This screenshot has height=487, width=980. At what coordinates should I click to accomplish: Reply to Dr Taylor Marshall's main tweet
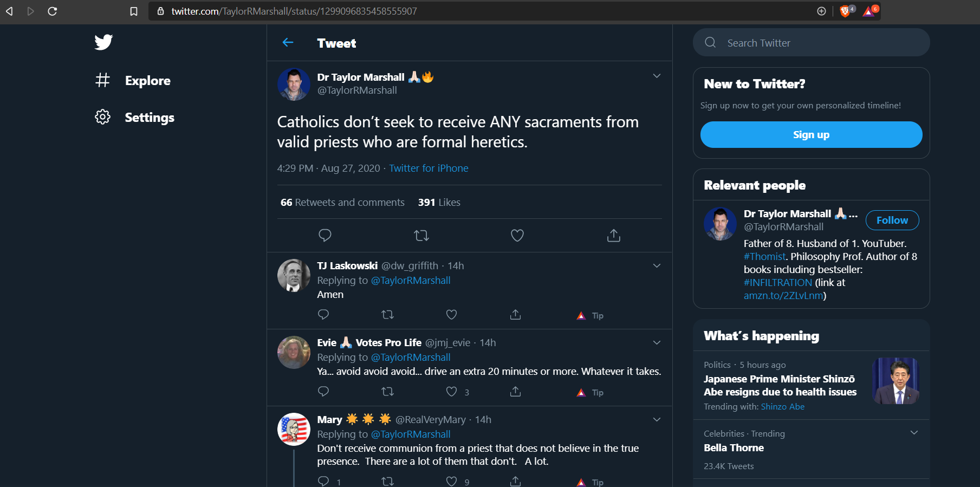click(325, 235)
